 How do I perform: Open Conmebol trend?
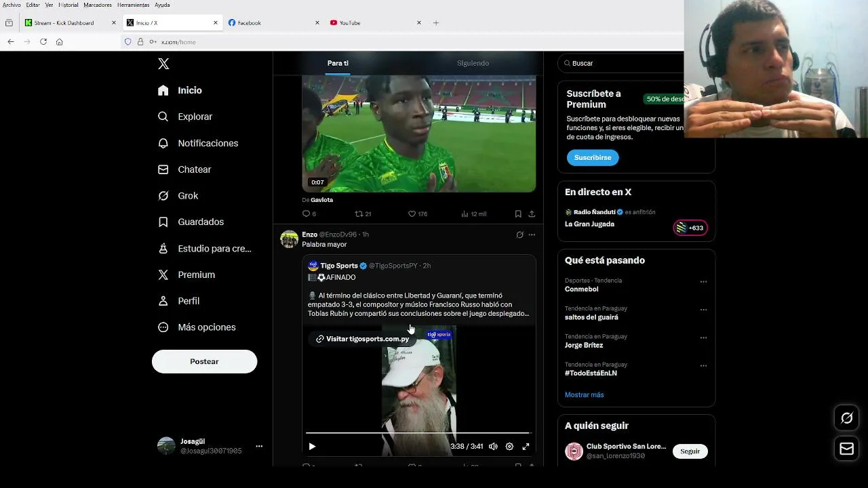pyautogui.click(x=581, y=289)
